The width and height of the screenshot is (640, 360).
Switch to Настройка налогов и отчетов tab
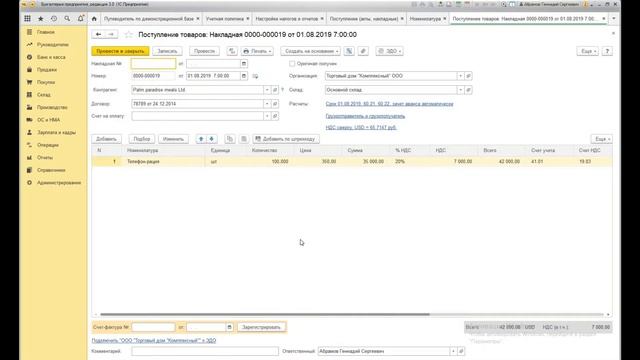pyautogui.click(x=287, y=19)
